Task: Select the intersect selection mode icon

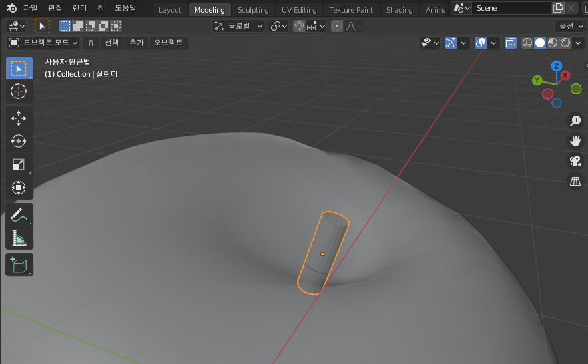Action: tap(116, 26)
